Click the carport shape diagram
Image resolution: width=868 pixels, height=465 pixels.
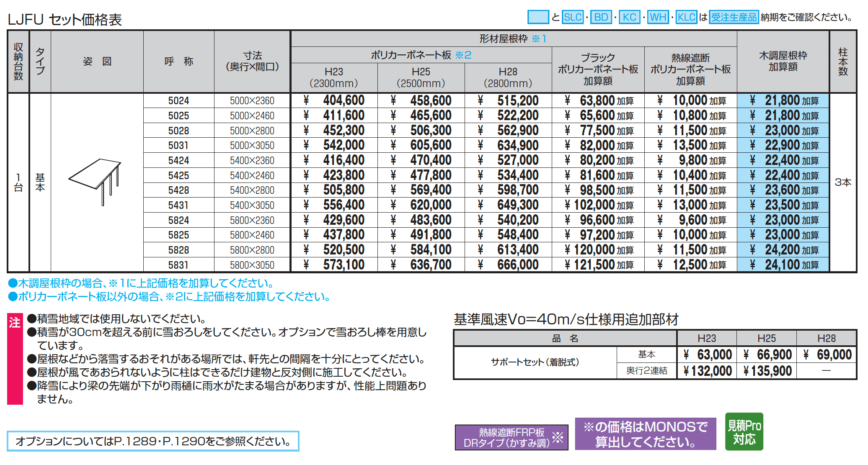[x=95, y=182]
